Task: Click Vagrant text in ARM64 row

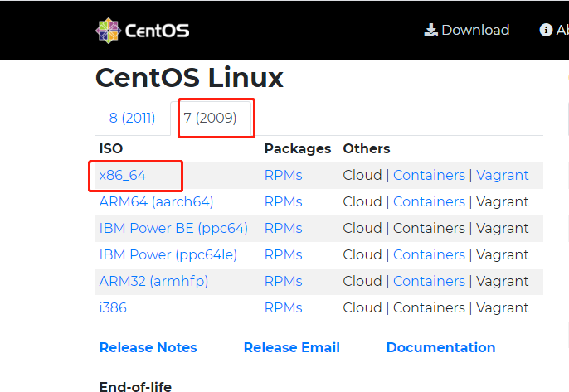Action: (503, 201)
